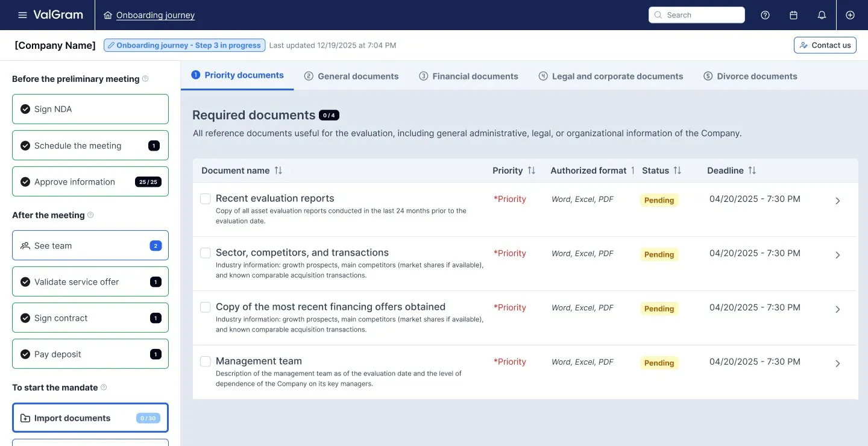This screenshot has width=868, height=446.
Task: Click the 0/30 Import documents progress badge
Action: click(x=148, y=418)
